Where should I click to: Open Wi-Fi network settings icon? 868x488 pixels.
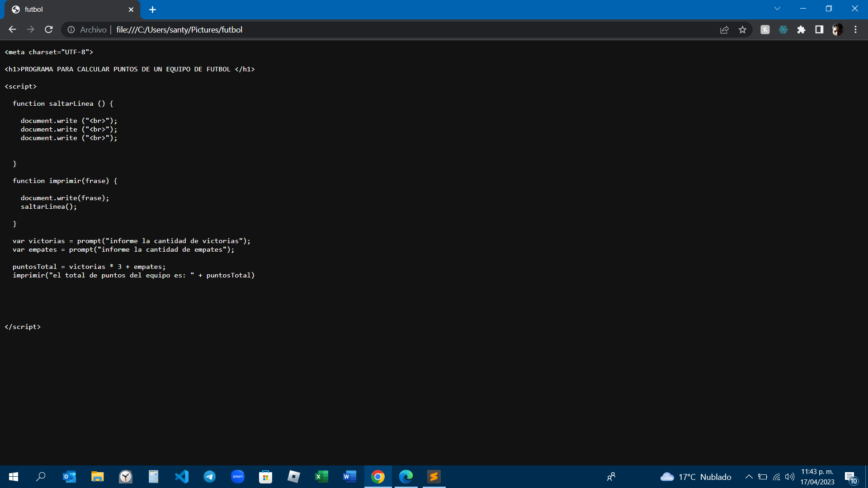pos(776,477)
